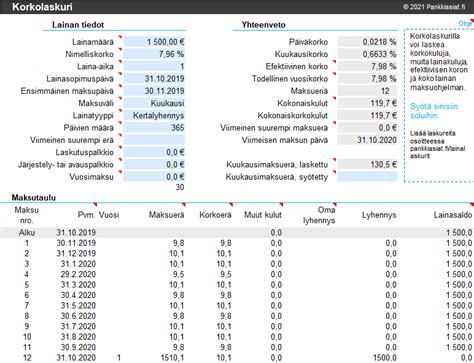
Task: Select the Todellinen vuosikorko value cell
Action: coord(367,79)
